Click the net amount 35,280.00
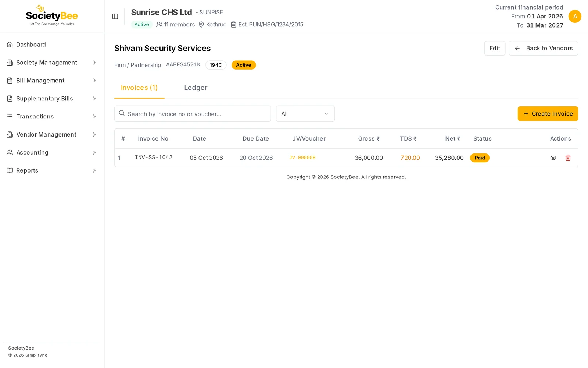The height and width of the screenshot is (368, 588). click(449, 158)
